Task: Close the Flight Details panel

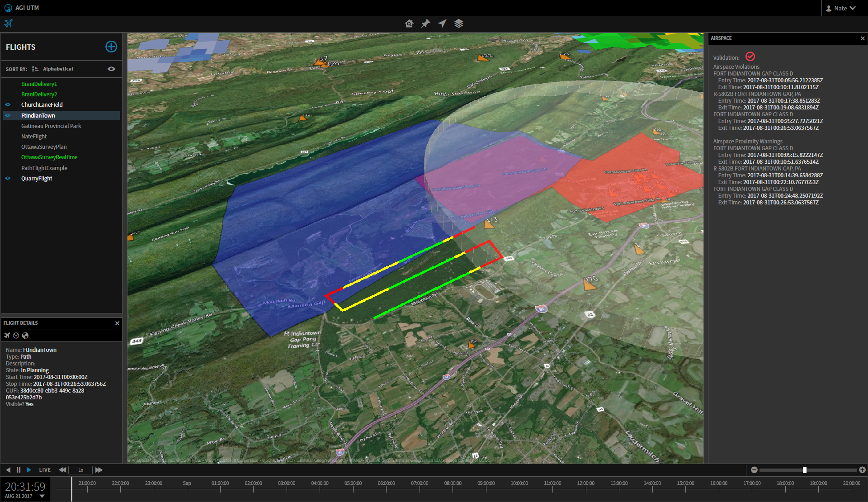Action: point(117,323)
